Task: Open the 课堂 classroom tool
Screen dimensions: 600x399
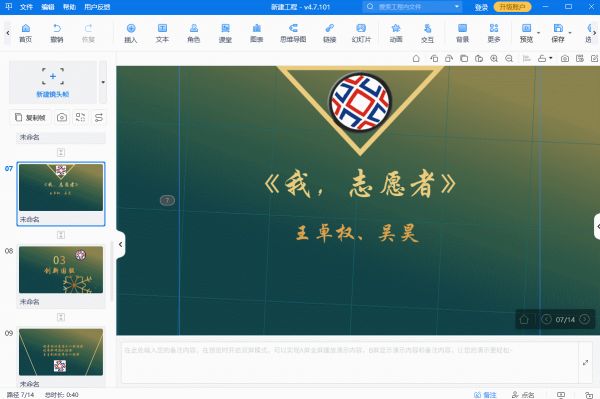Action: pos(225,33)
